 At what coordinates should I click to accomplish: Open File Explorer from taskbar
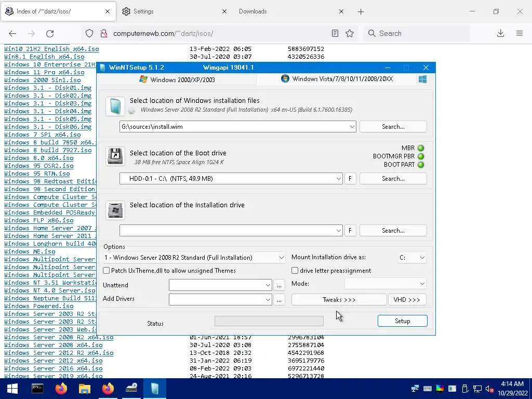pos(85,389)
